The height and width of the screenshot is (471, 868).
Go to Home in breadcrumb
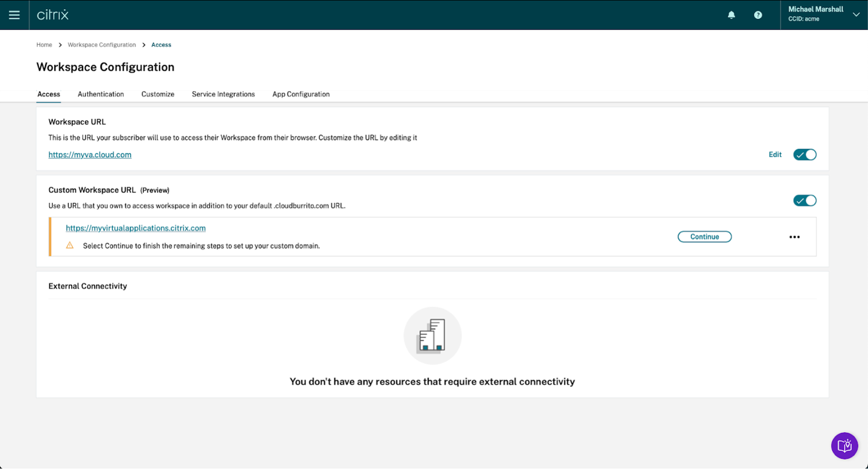click(x=44, y=45)
